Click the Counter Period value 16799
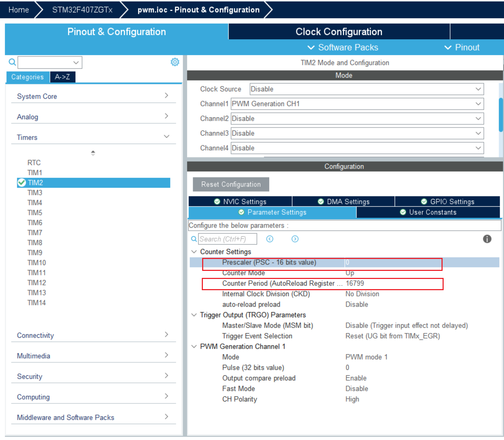The width and height of the screenshot is (504, 440). 355,283
